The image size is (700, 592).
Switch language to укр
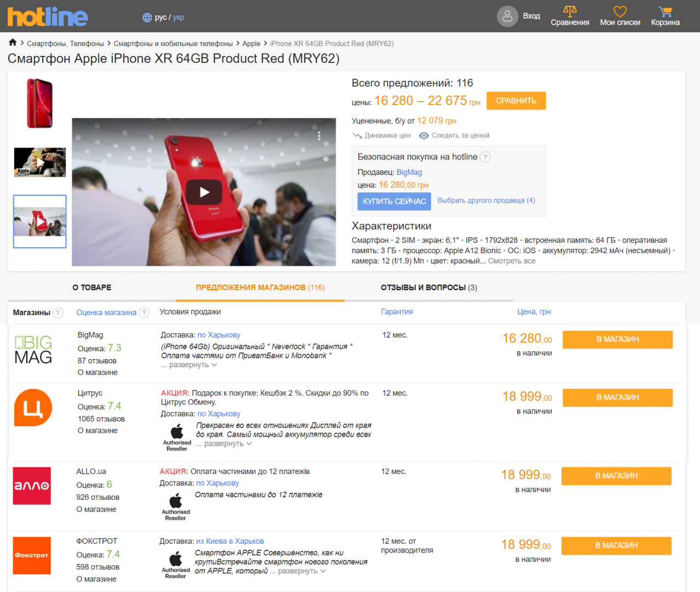coord(179,18)
